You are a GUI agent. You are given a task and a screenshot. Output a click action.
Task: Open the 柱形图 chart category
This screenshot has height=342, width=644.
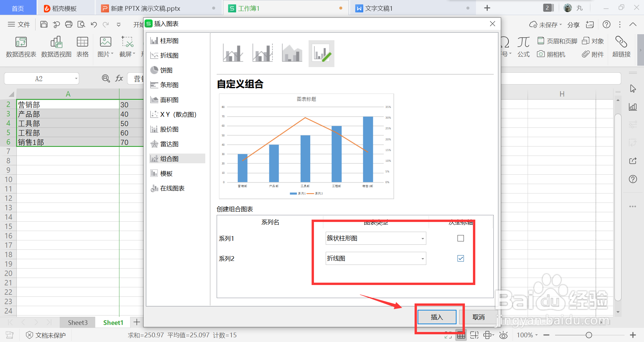(x=177, y=41)
